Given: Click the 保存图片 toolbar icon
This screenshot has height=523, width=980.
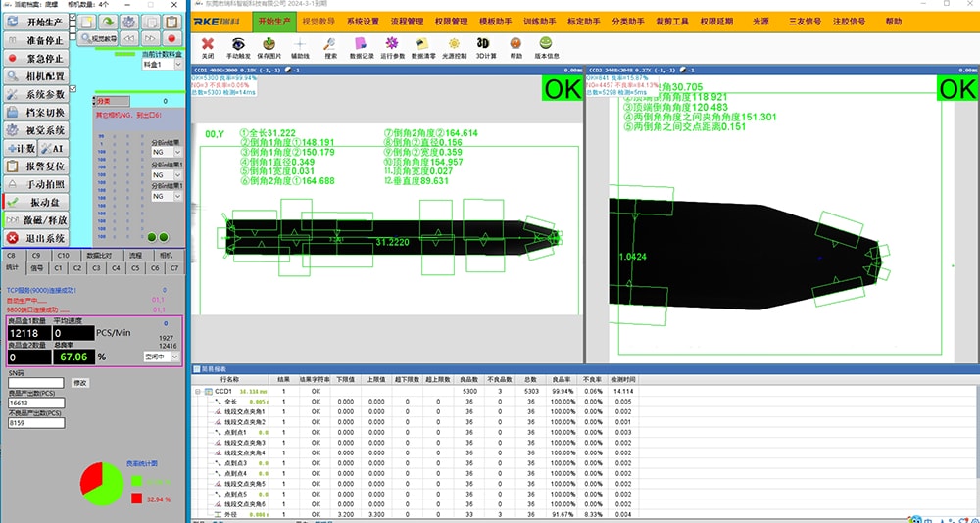Looking at the screenshot, I should pos(269,46).
